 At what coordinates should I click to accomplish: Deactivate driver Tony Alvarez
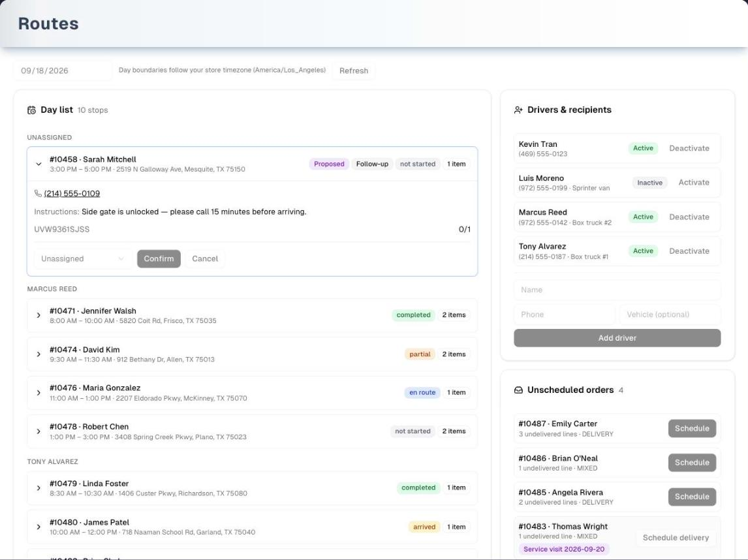[x=689, y=251]
